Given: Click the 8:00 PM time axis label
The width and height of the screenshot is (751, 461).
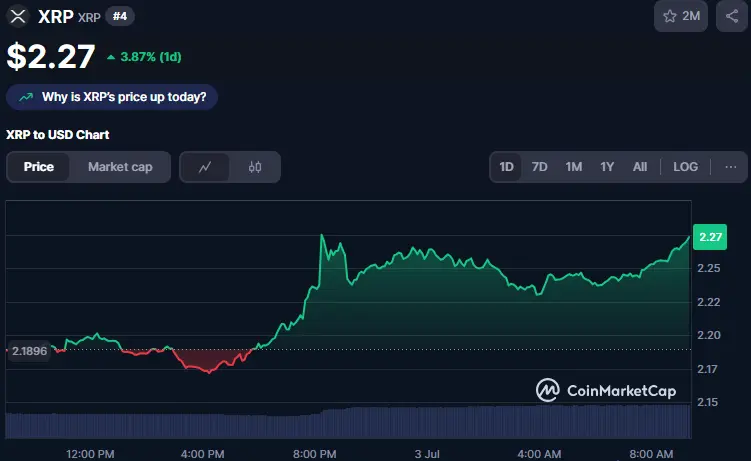Looking at the screenshot, I should pos(315,454).
